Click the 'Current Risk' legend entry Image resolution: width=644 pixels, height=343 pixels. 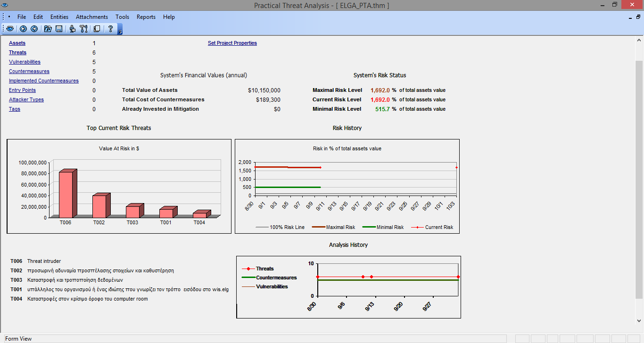[432, 227]
